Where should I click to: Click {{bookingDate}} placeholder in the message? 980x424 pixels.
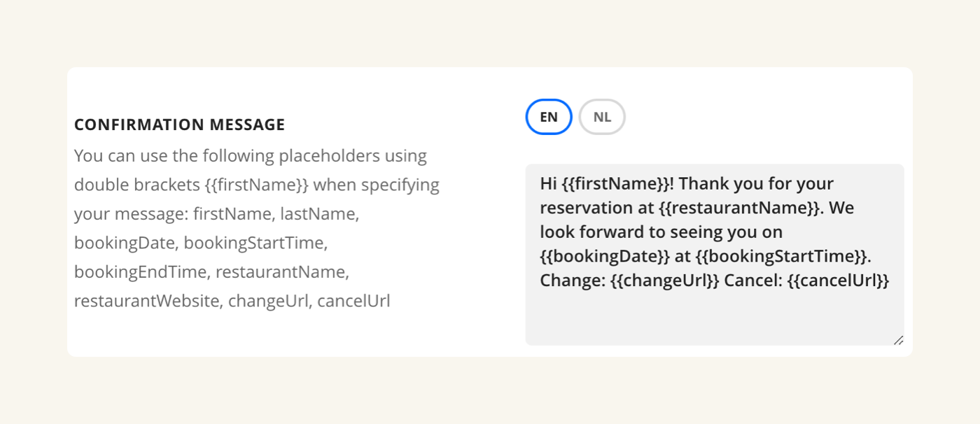605,256
